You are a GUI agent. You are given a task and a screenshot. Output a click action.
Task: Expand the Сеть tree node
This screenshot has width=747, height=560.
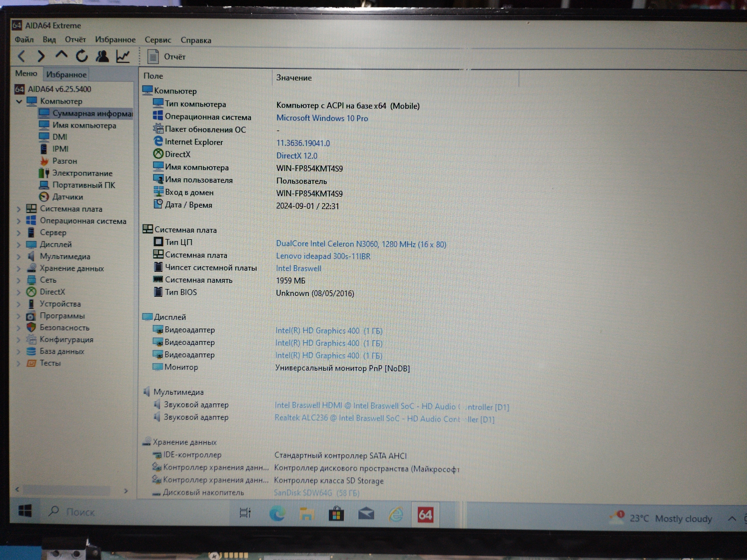click(x=19, y=280)
